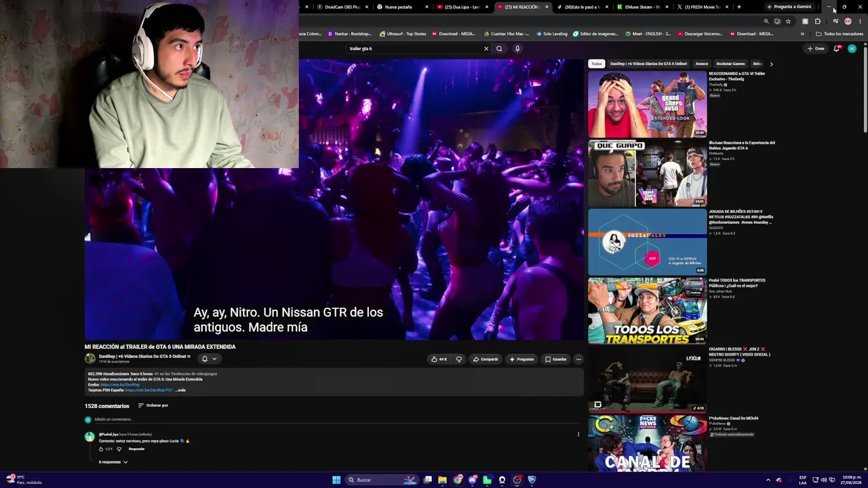868x488 pixels.
Task: Open File Explorer from the taskbar
Action: click(x=442, y=480)
